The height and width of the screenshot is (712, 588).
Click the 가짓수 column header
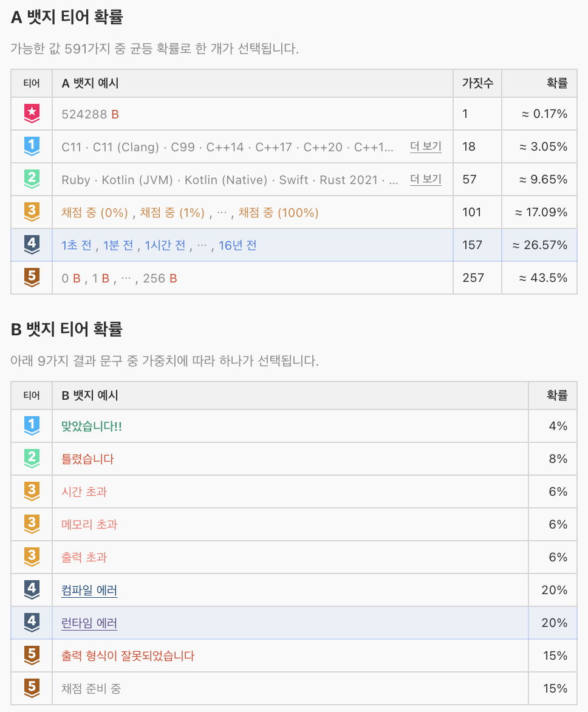click(477, 83)
